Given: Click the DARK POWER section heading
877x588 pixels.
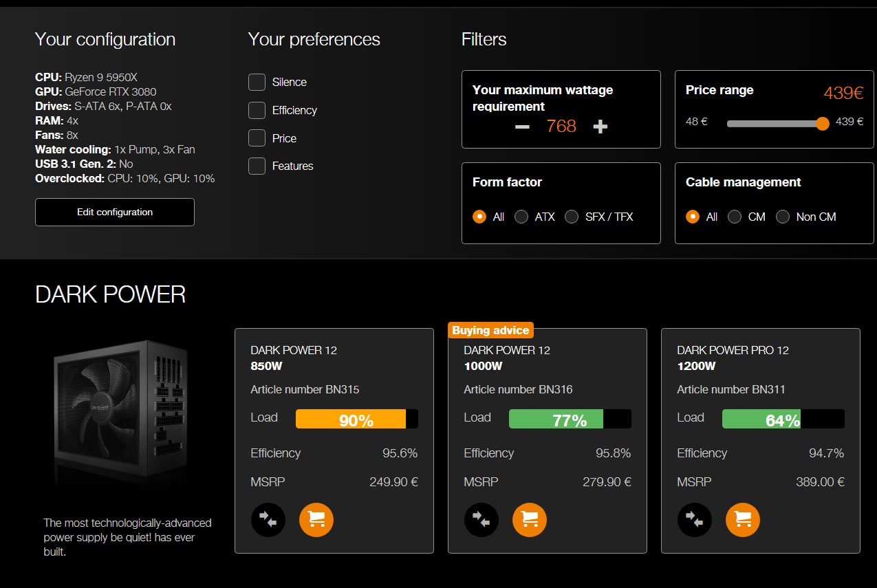Looking at the screenshot, I should pyautogui.click(x=111, y=294).
